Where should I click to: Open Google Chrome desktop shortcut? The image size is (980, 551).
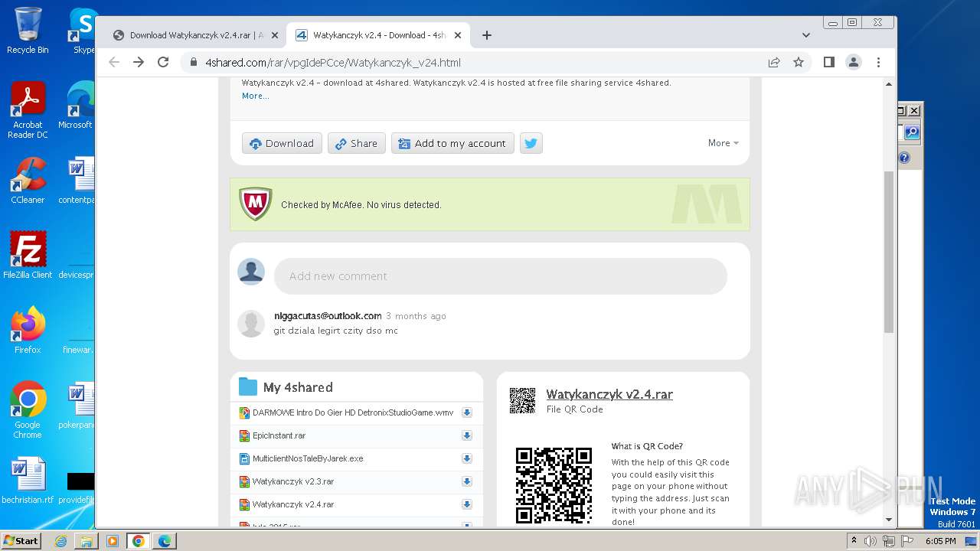[28, 410]
